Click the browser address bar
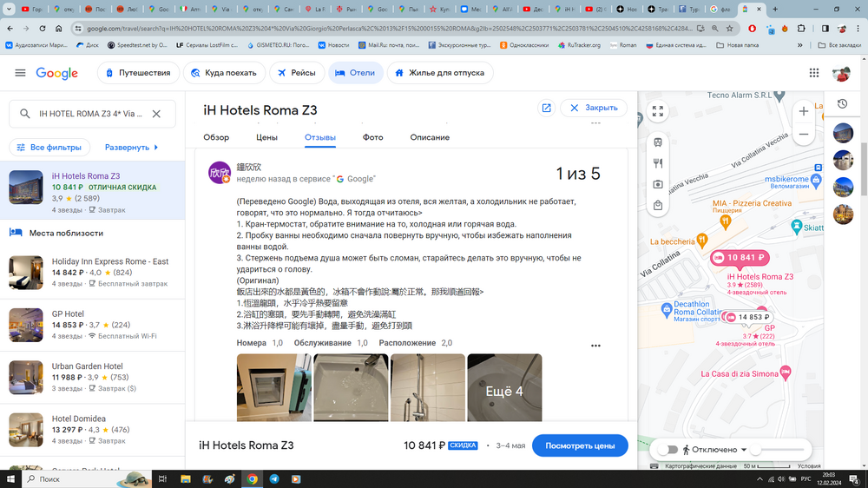Image resolution: width=868 pixels, height=488 pixels. (x=389, y=29)
